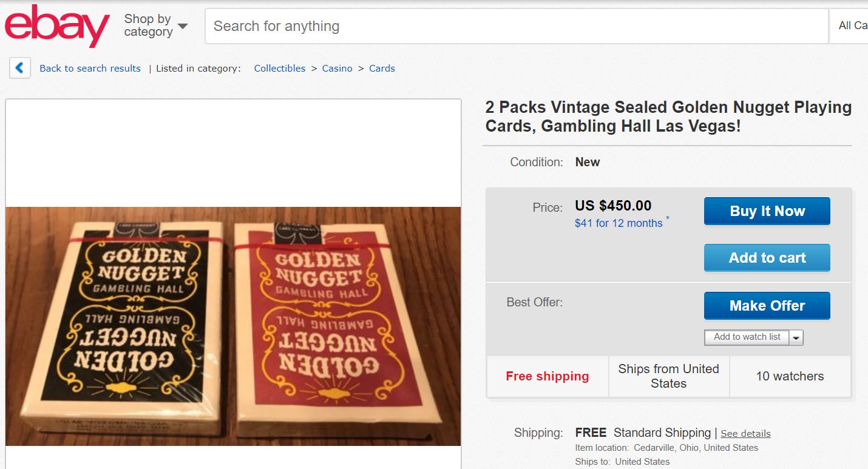868x469 pixels.
Task: Click the Add to cart button
Action: tap(767, 258)
